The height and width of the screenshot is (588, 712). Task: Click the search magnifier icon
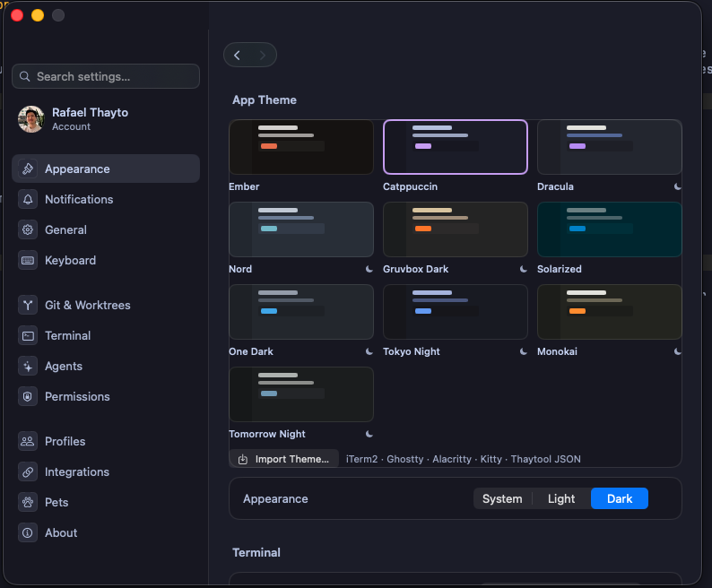point(25,76)
